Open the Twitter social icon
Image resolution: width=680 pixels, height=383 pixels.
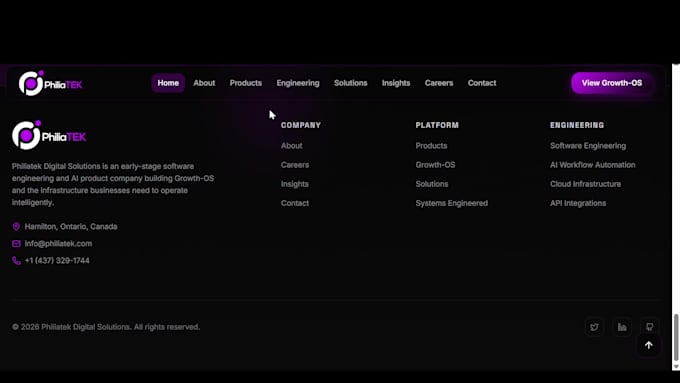pos(594,327)
